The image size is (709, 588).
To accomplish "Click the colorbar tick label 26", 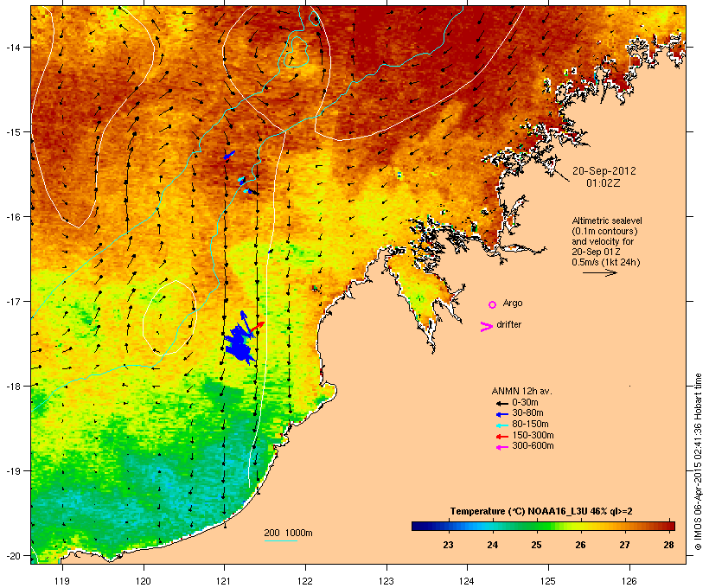I will (580, 545).
